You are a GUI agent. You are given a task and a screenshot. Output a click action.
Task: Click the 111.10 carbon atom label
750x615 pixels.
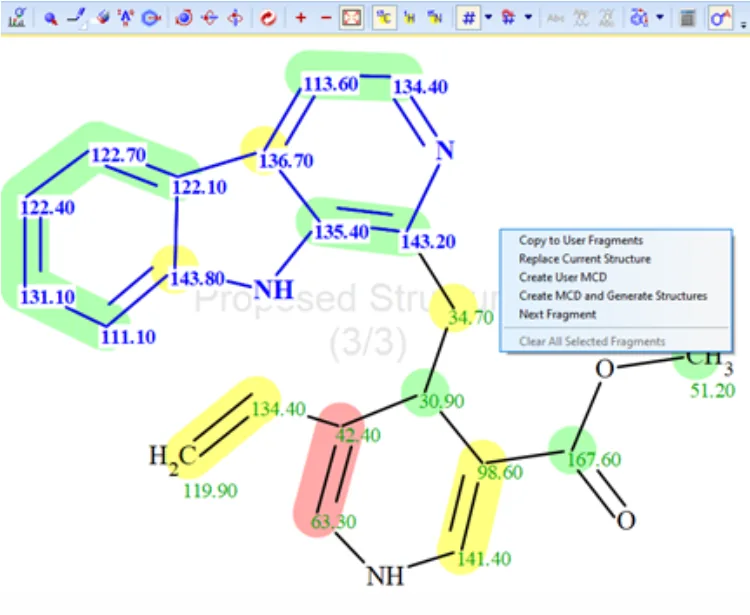tap(129, 337)
